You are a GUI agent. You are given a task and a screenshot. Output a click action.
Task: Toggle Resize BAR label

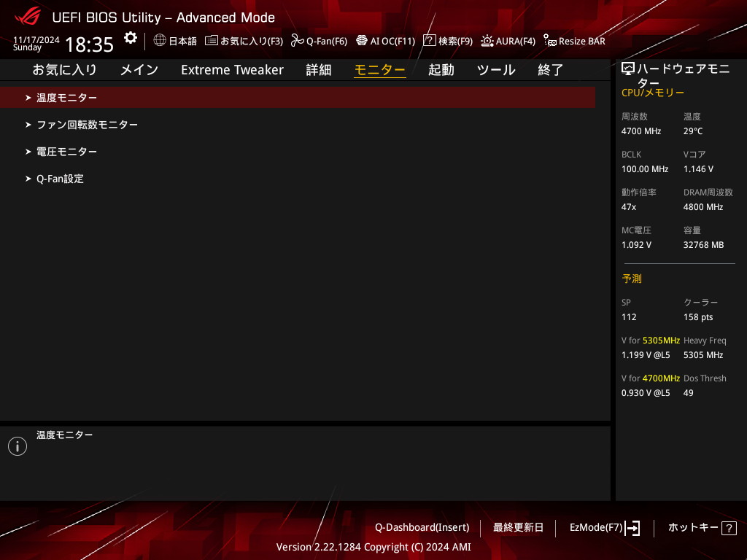pos(582,42)
